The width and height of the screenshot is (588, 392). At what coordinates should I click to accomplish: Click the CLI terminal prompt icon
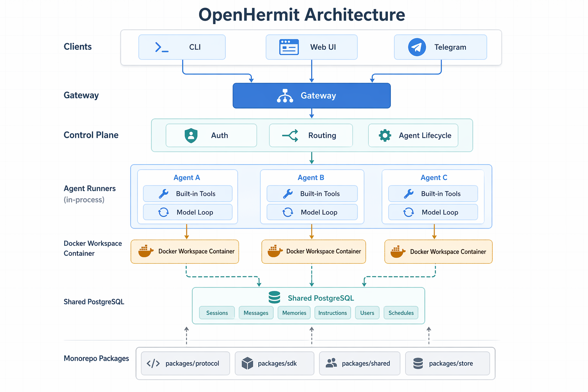(x=162, y=47)
